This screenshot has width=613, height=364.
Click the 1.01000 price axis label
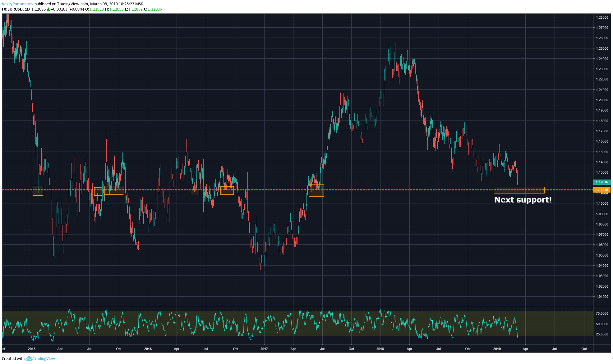click(602, 297)
